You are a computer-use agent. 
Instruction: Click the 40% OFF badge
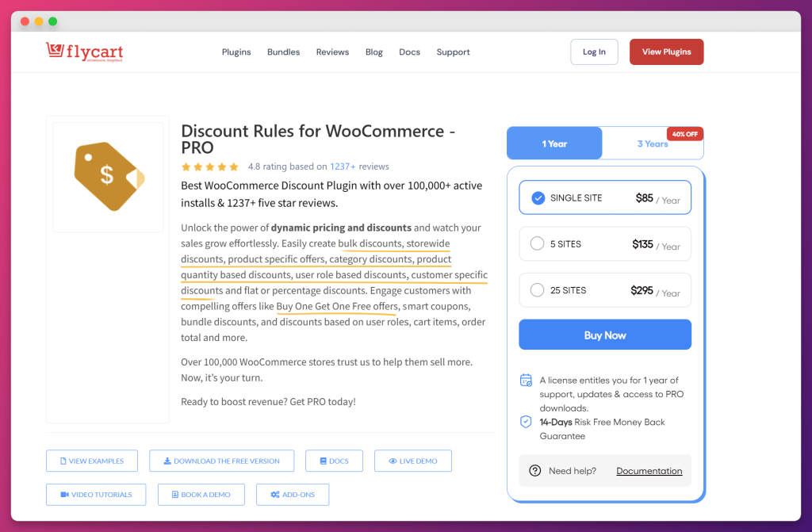(x=684, y=134)
